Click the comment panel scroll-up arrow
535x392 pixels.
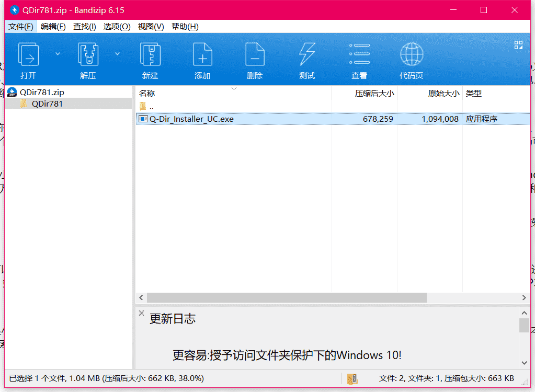(x=524, y=313)
